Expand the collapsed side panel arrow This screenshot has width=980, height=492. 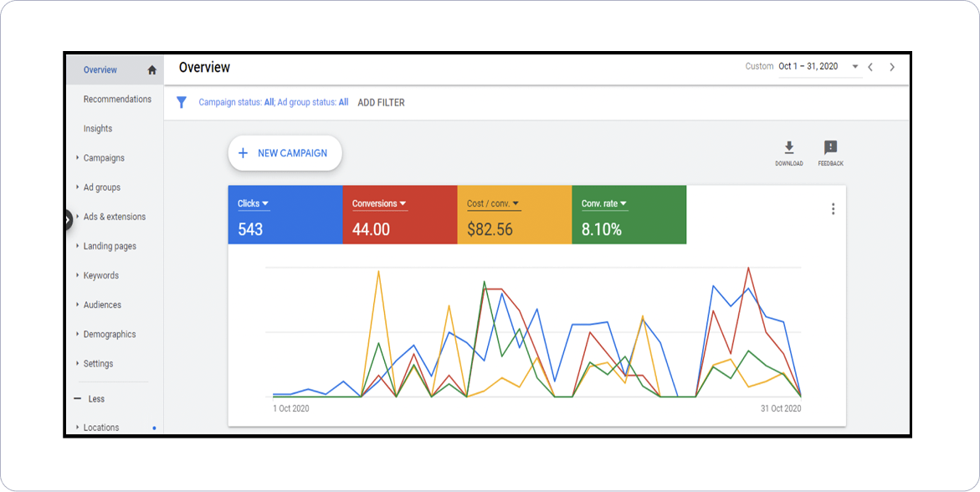pyautogui.click(x=68, y=219)
